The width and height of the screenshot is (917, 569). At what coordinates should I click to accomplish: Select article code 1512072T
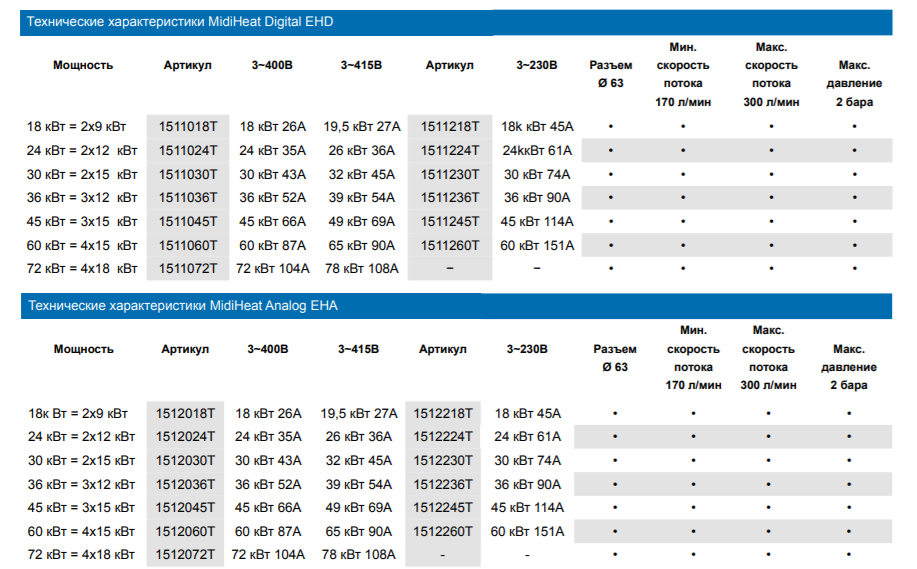[186, 554]
